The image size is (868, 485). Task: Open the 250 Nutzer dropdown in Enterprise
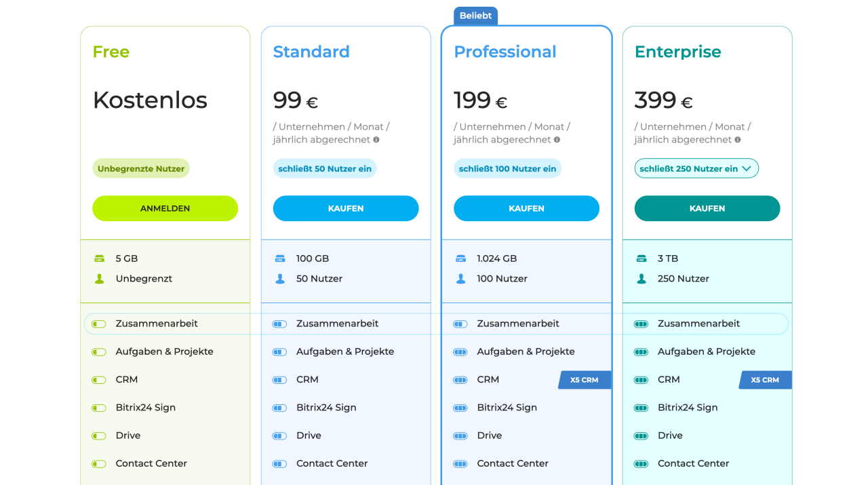(x=696, y=169)
